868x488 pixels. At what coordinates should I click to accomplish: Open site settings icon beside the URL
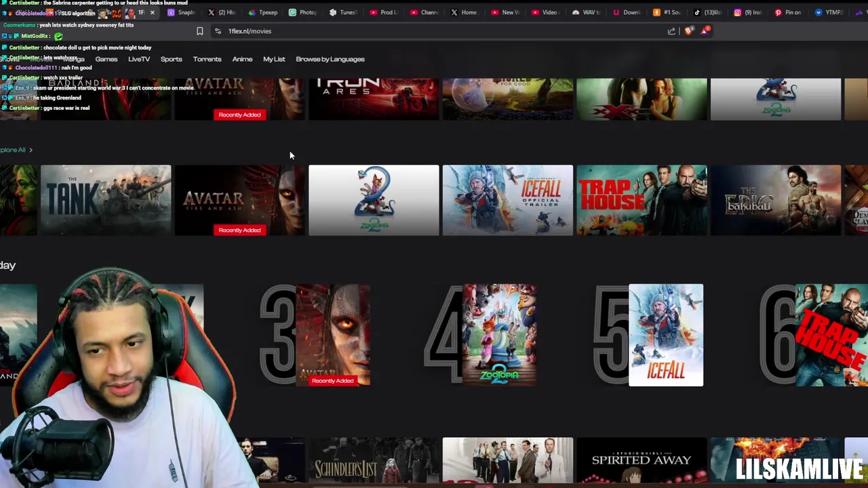click(x=218, y=31)
